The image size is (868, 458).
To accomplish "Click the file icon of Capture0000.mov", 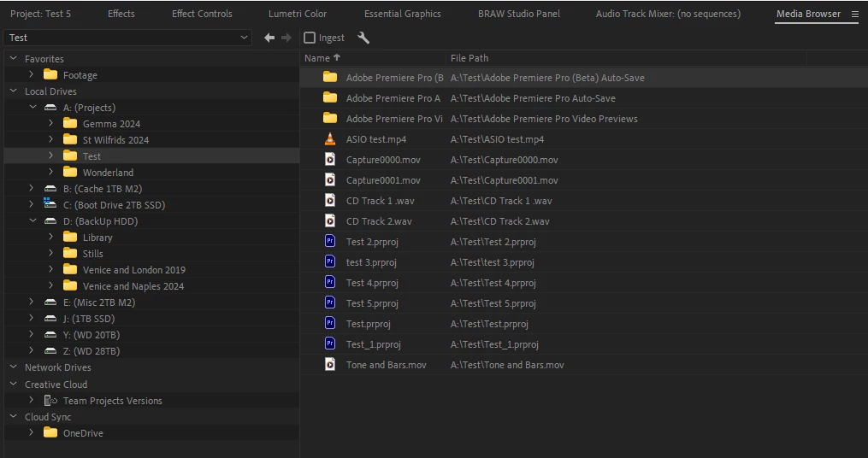I will [x=330, y=160].
